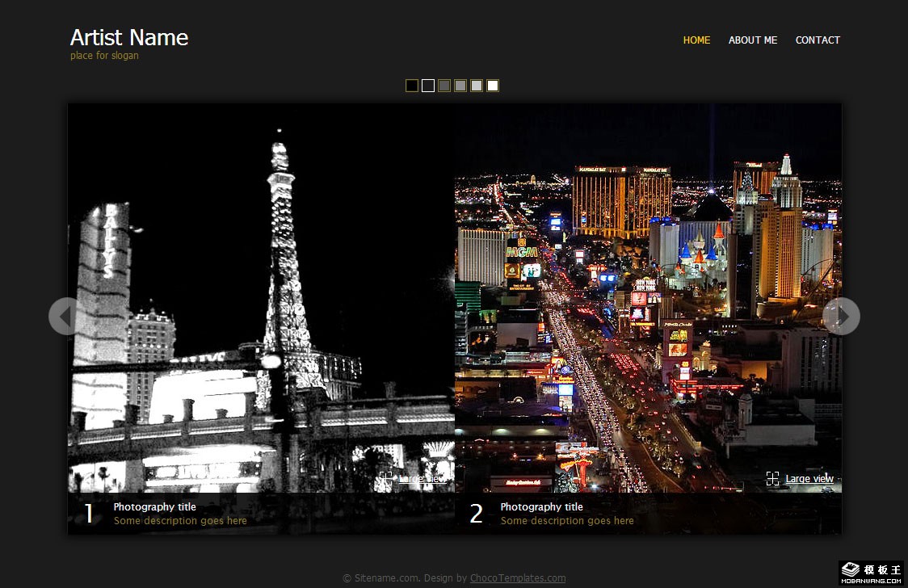The width and height of the screenshot is (908, 588).
Task: Pick the pure white swatch
Action: [x=493, y=86]
